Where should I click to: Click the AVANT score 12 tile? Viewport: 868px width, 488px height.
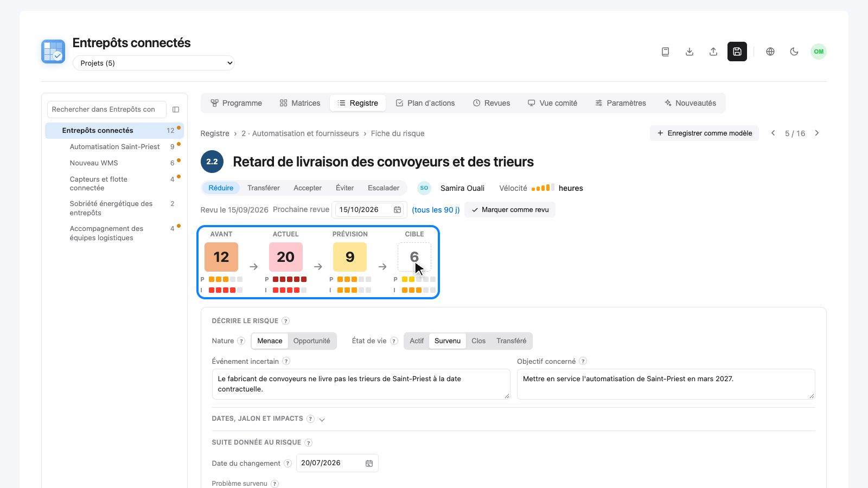[221, 257]
